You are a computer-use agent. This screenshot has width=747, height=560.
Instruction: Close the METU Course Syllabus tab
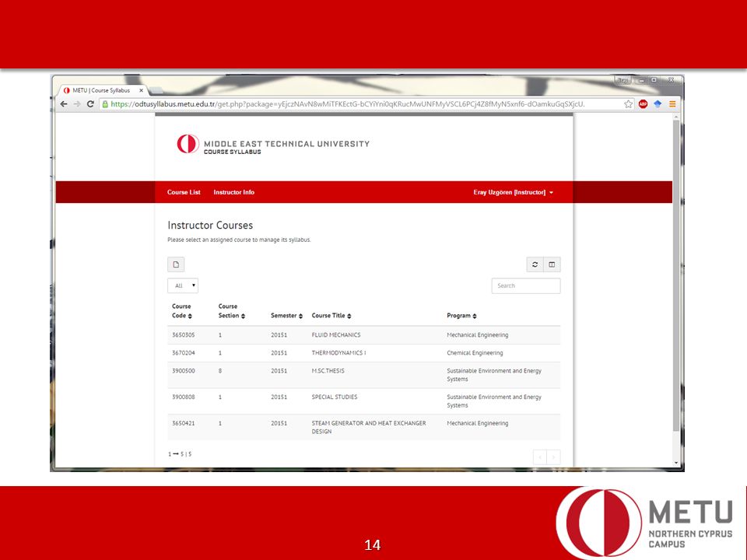pyautogui.click(x=141, y=90)
